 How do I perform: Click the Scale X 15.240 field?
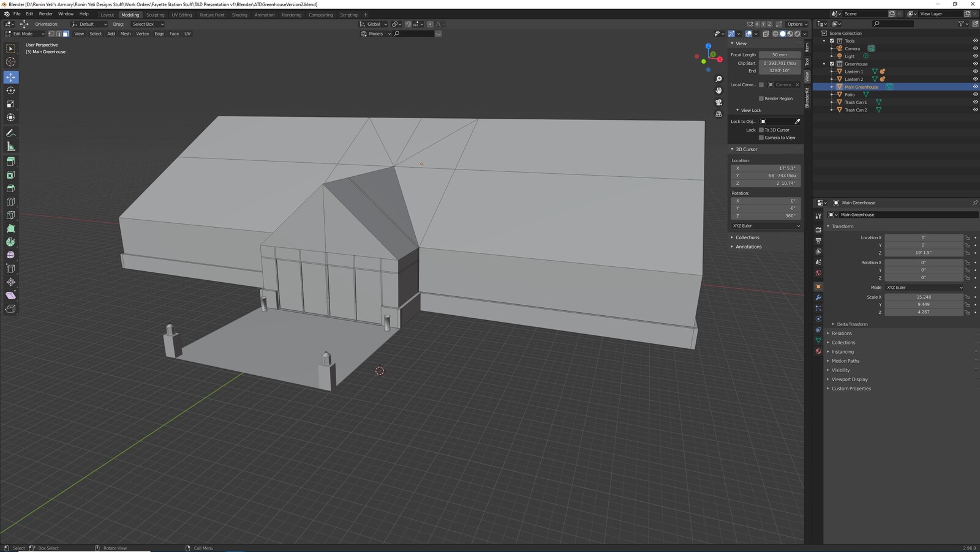[924, 297]
